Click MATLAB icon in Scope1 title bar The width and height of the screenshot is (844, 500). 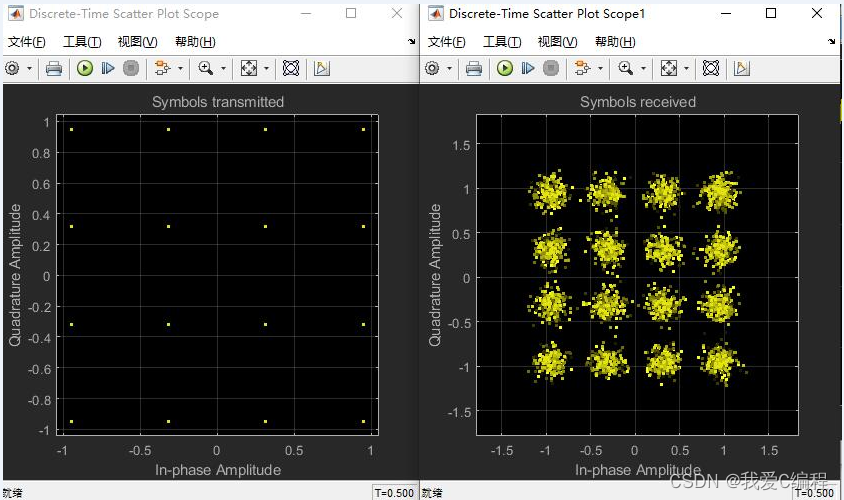(x=435, y=13)
